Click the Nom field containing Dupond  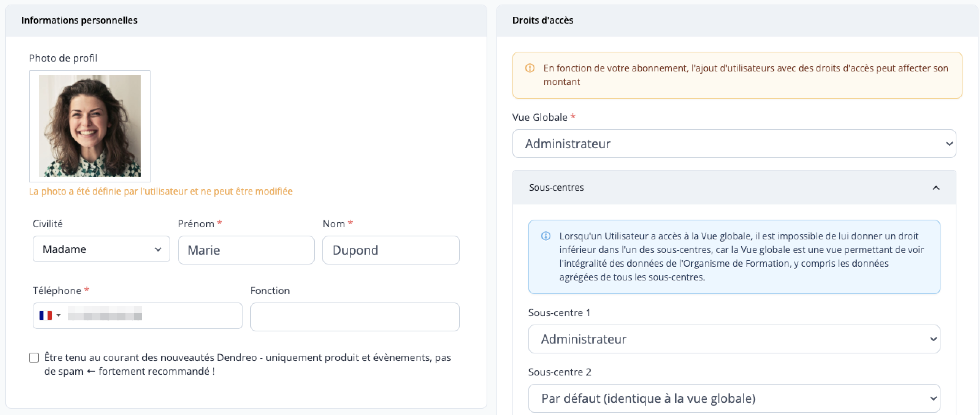pos(391,250)
